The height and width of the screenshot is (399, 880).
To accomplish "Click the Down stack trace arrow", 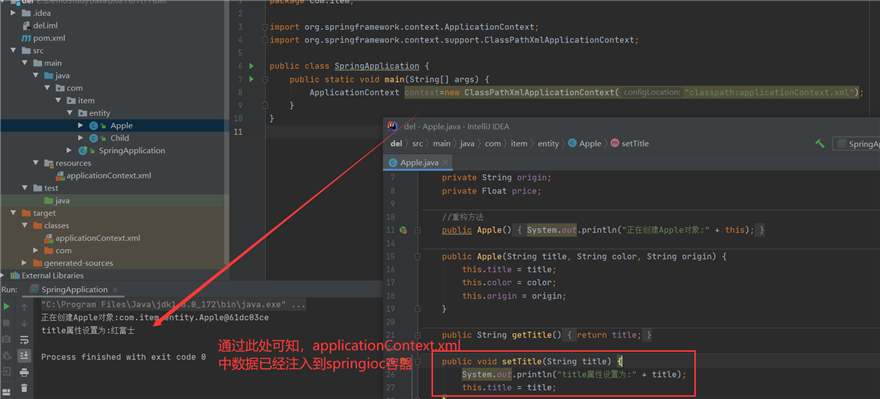I will coord(24,323).
